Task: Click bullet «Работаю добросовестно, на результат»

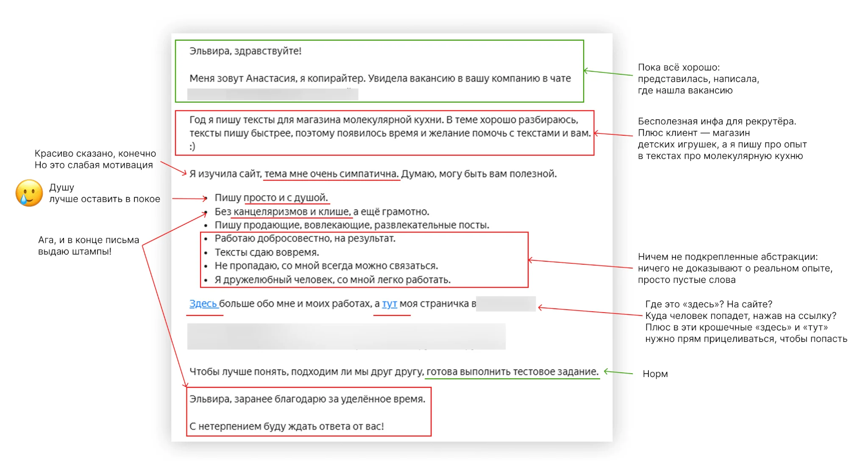Action: (x=305, y=238)
